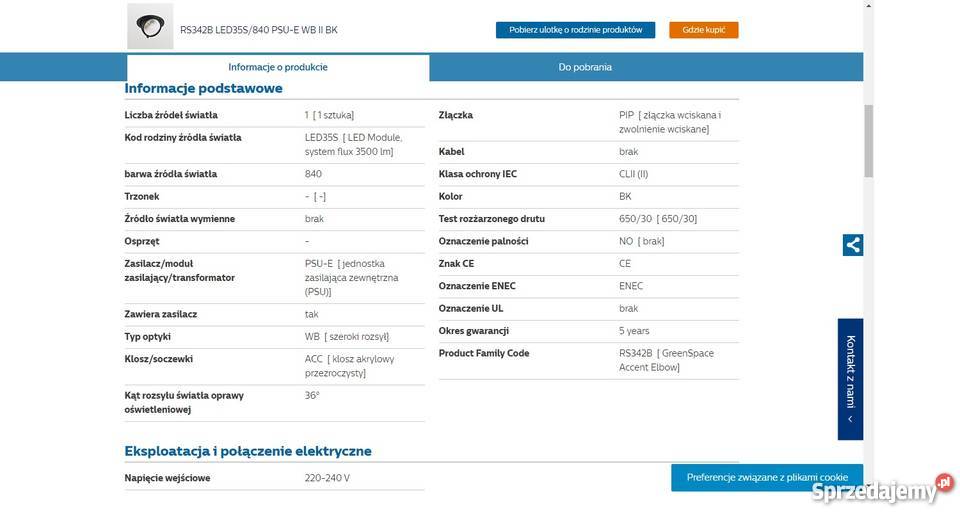Select the 'Kolor' label

(x=450, y=197)
